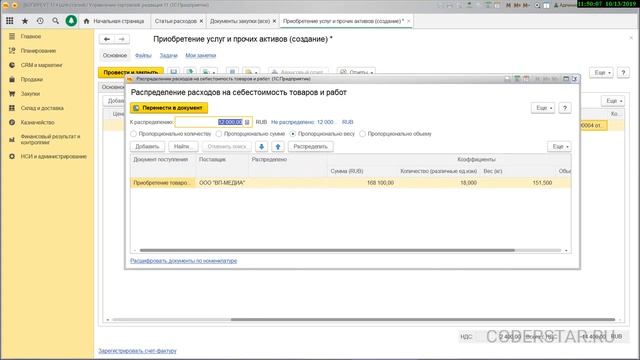The height and width of the screenshot is (360, 640).
Task: Select the Основное form tab
Action: 115,56
